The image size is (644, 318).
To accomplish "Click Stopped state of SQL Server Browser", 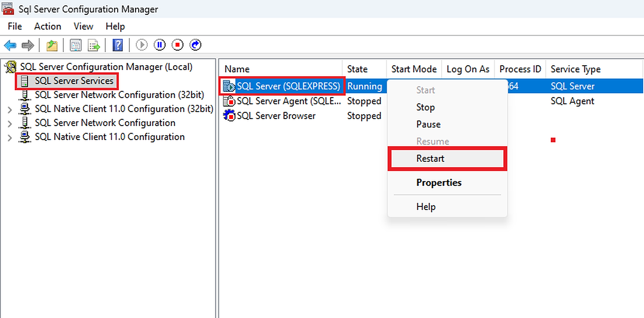I will click(364, 116).
